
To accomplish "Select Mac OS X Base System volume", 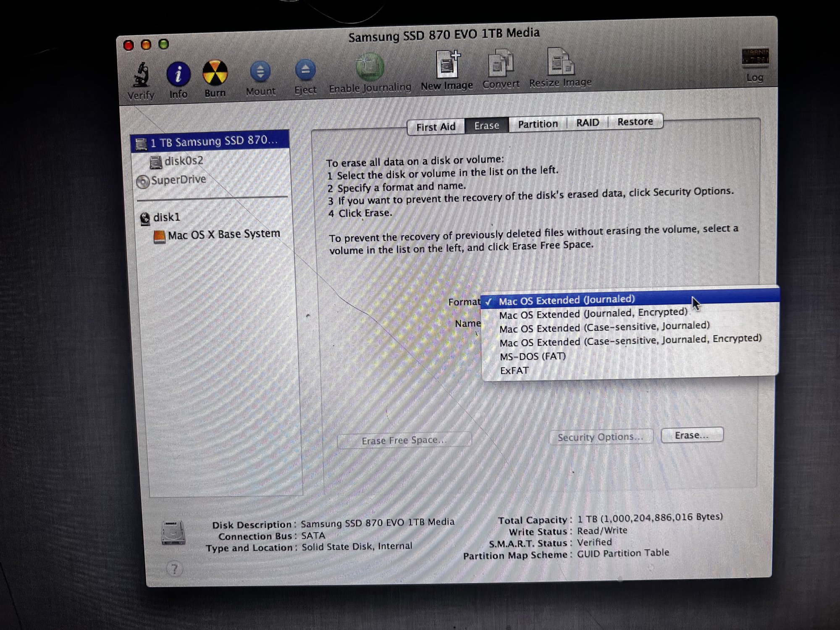I will (223, 234).
